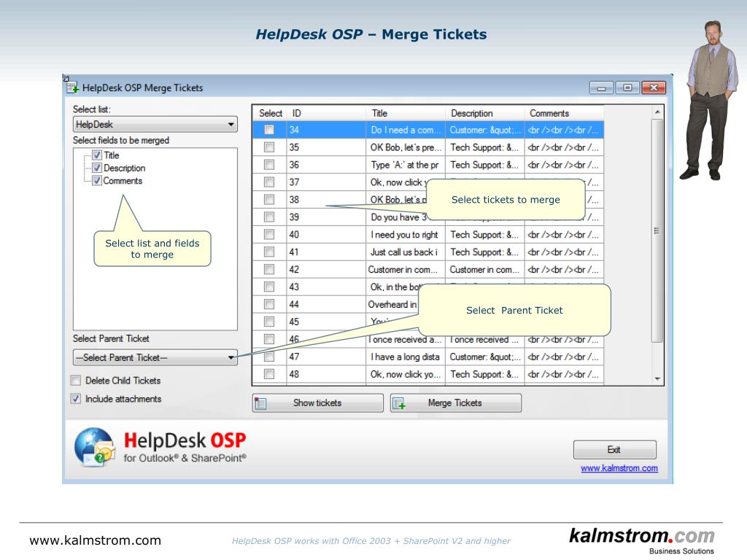This screenshot has width=747, height=560.
Task: Click the HelpDesk OSP globe logo
Action: click(95, 447)
